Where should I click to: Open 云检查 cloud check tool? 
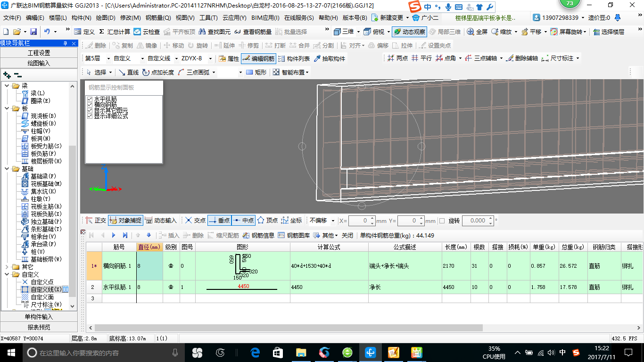(x=147, y=32)
